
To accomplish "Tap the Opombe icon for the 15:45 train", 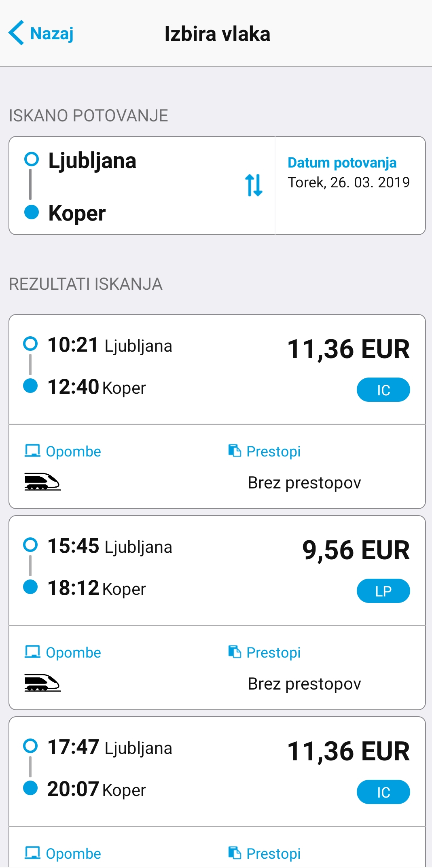I will click(32, 652).
